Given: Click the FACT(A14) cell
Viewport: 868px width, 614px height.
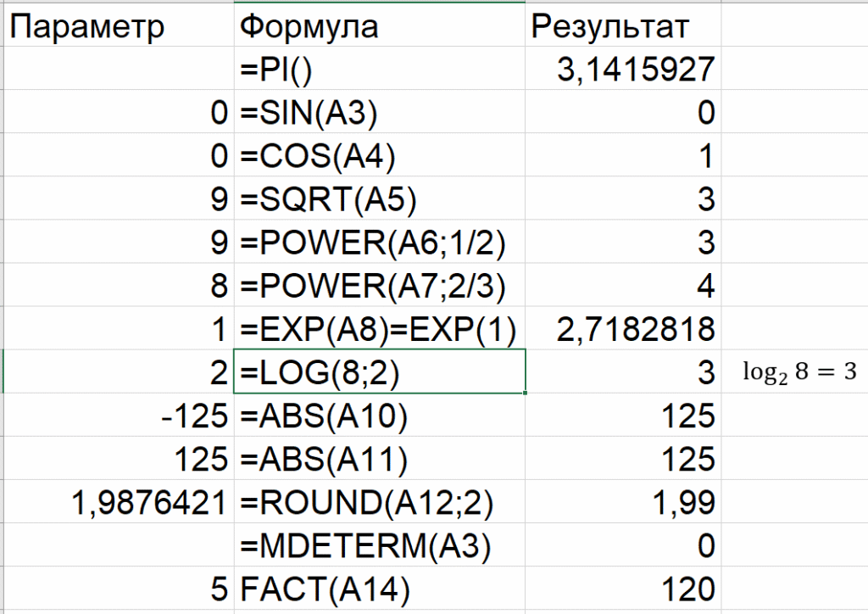Looking at the screenshot, I should (x=379, y=589).
